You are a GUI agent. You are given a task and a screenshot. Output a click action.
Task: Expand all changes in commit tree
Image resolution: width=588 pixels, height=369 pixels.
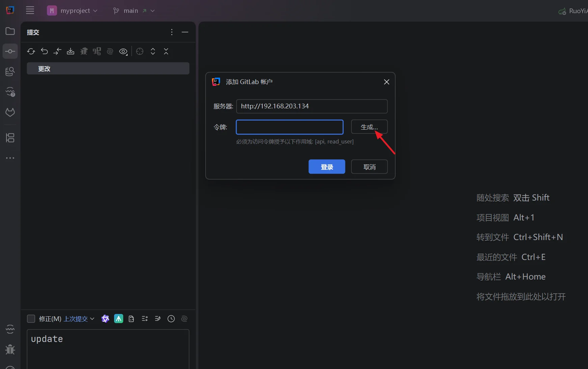(x=153, y=51)
